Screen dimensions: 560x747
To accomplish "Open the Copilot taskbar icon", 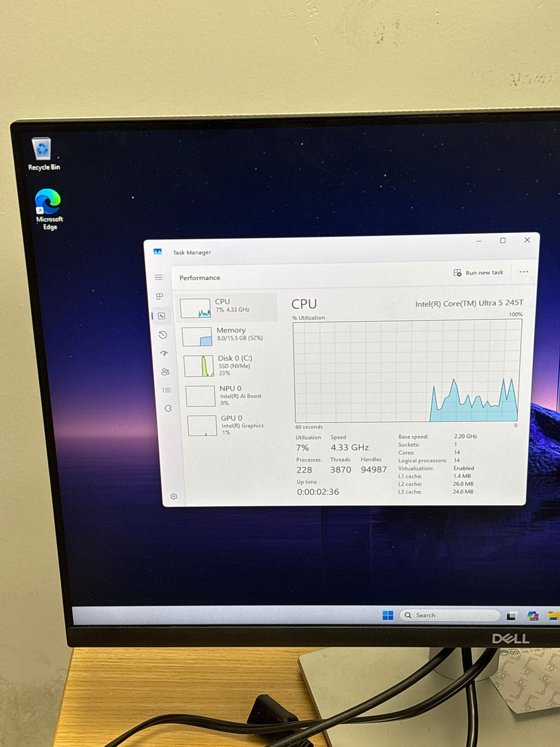I will point(533,616).
